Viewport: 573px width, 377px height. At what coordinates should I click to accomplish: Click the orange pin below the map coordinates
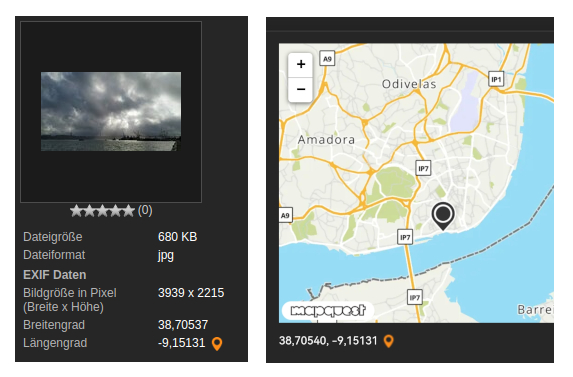388,341
